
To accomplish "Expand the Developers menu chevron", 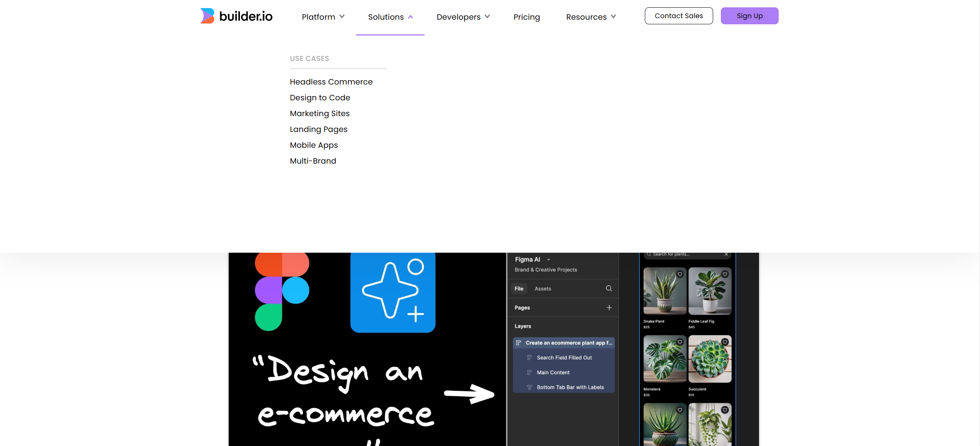I will [487, 17].
